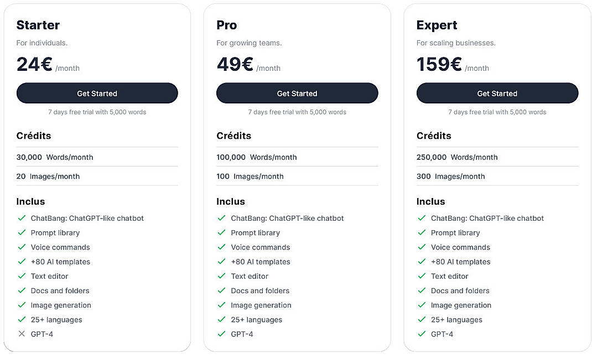Select the Crédits heading in the Expert column
Image resolution: width=592 pixels, height=364 pixels.
click(x=434, y=136)
